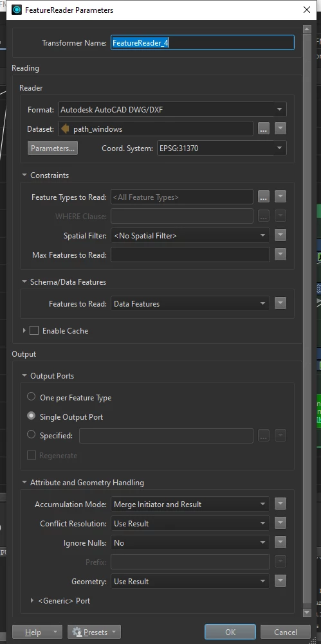Click the Max Features to Read field
The image size is (321, 644).
click(190, 255)
